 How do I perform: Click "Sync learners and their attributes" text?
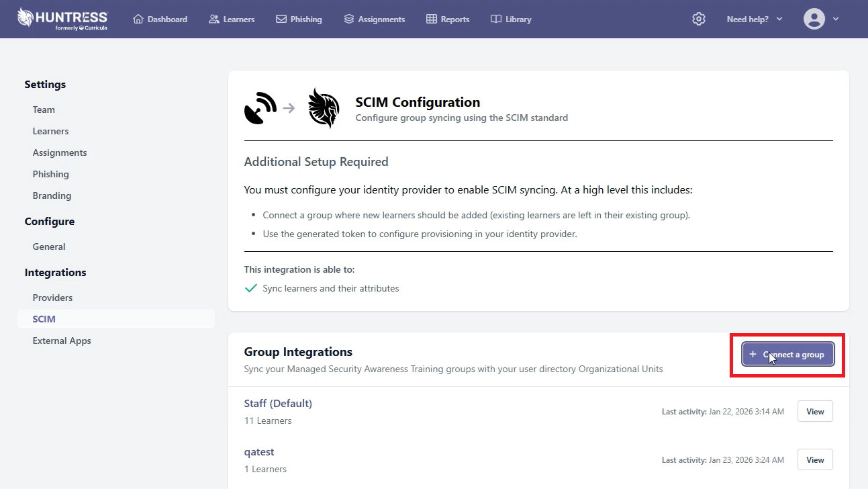331,289
